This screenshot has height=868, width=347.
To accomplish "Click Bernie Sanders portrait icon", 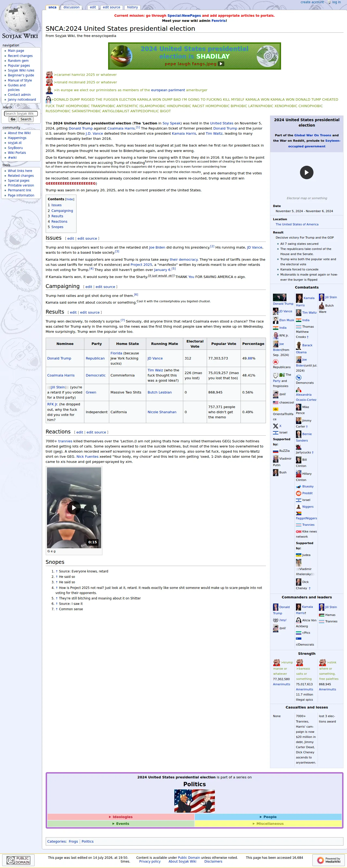I will click(x=298, y=434).
